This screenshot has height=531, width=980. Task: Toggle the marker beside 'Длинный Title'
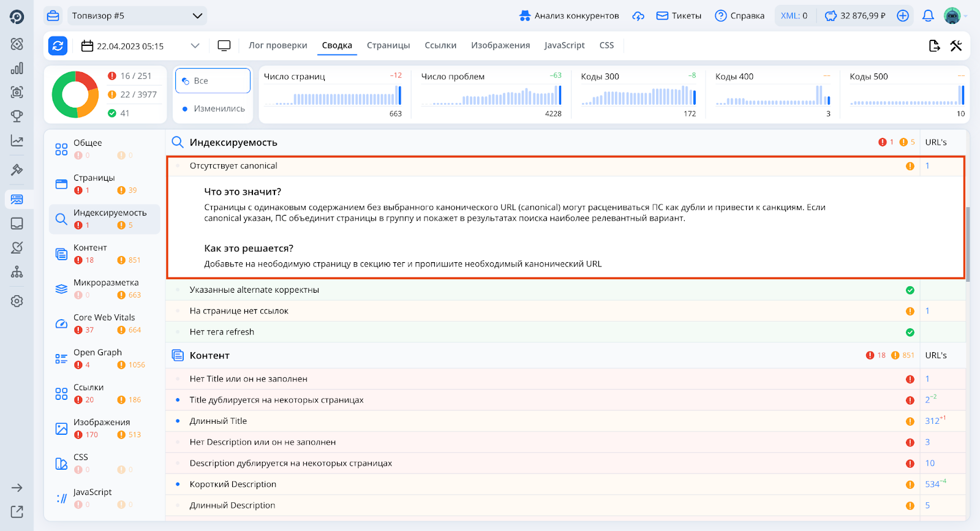tap(178, 421)
